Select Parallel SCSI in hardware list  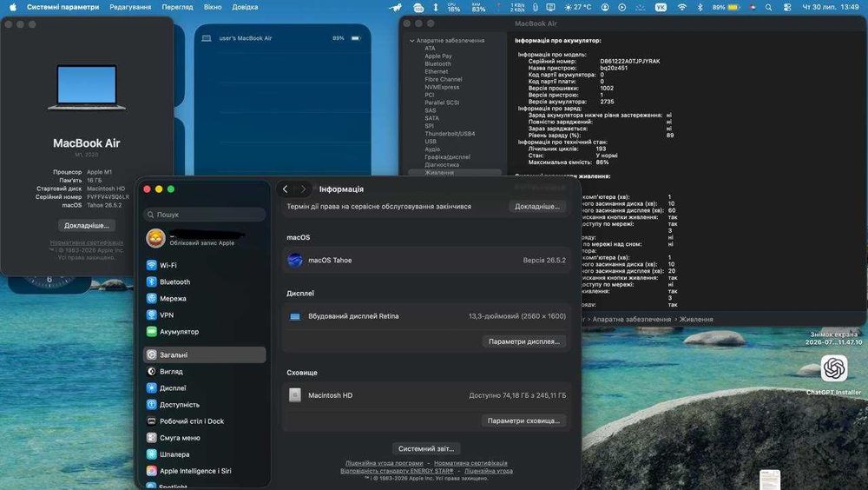(x=442, y=103)
